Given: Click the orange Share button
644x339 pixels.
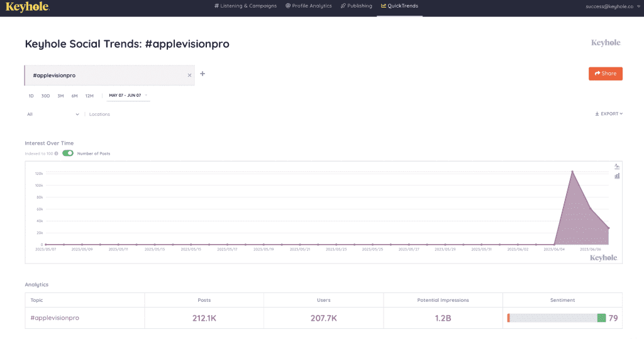Looking at the screenshot, I should tap(606, 74).
